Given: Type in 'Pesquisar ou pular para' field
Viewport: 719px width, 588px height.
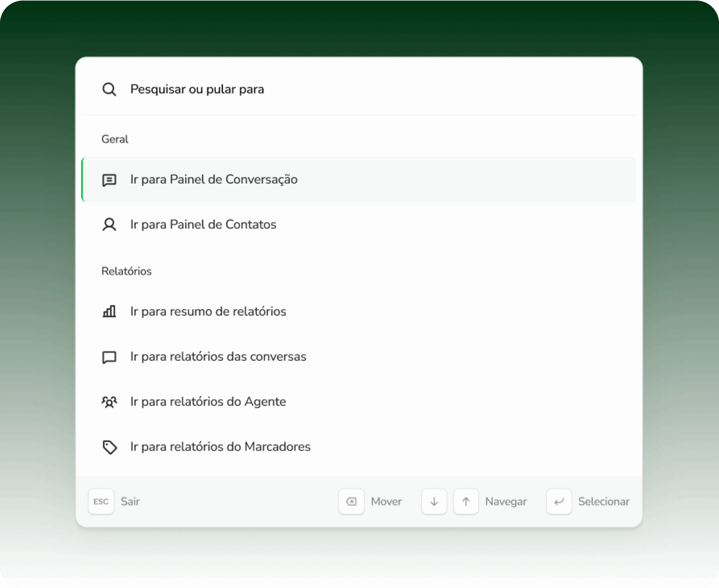Looking at the screenshot, I should coord(339,90).
